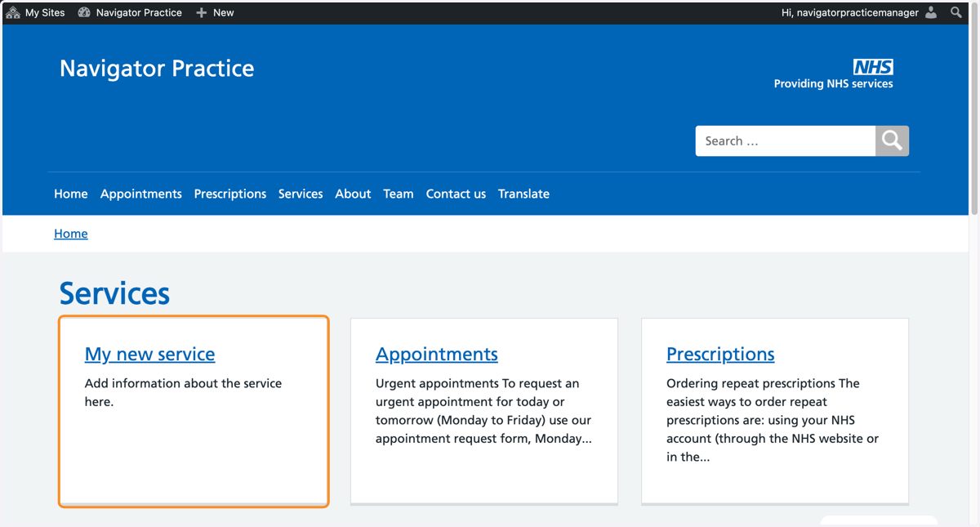This screenshot has height=527, width=980.
Task: Click the Providing NHS services text
Action: pos(833,83)
